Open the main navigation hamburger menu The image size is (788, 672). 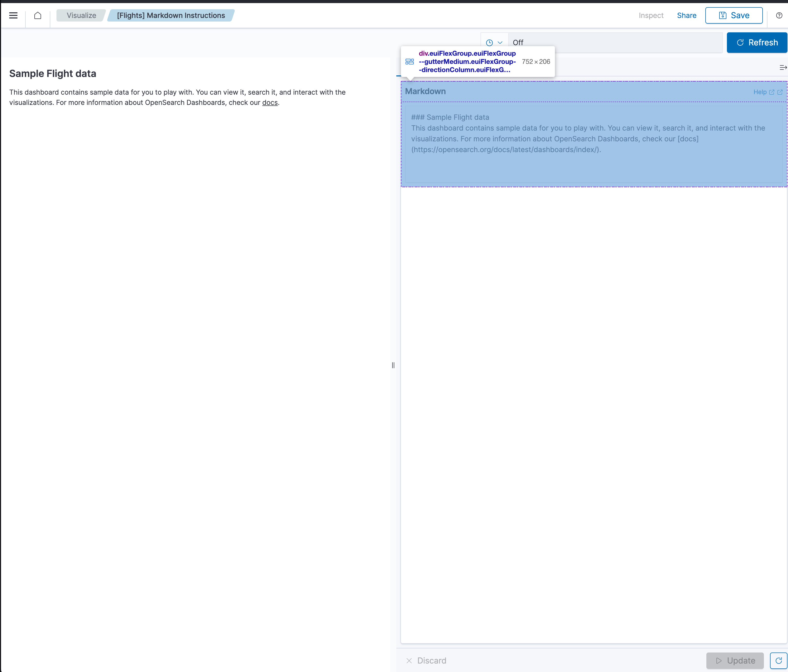click(x=13, y=15)
